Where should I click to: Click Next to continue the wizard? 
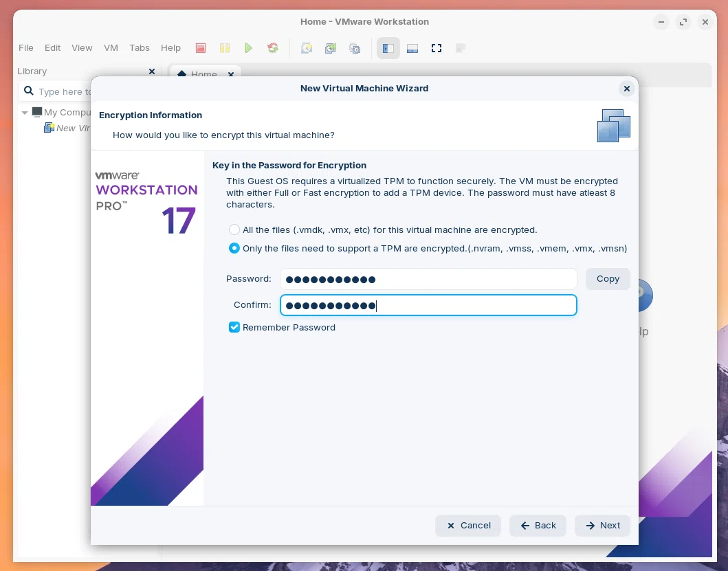click(x=602, y=526)
